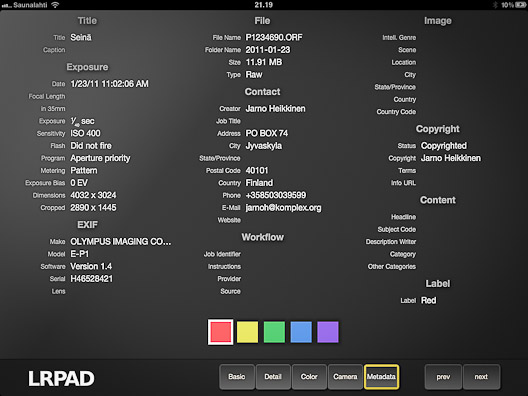Tap the Headline field label
Viewport: 528px width, 396px height.
(403, 217)
